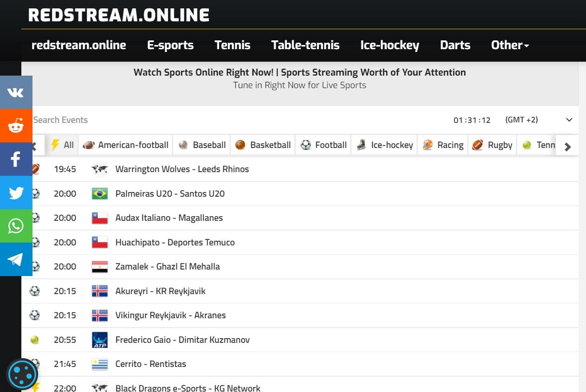Filter events by Racing
This screenshot has width=586, height=392.
pos(443,145)
